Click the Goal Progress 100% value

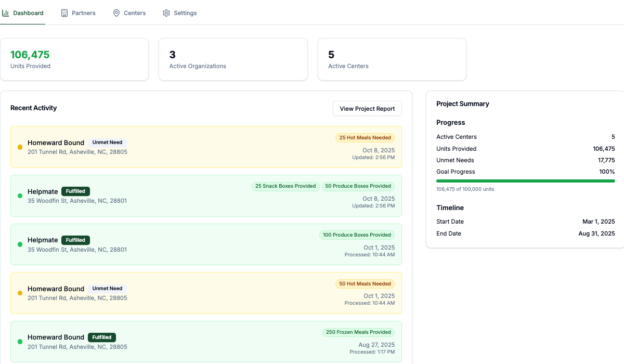[607, 172]
